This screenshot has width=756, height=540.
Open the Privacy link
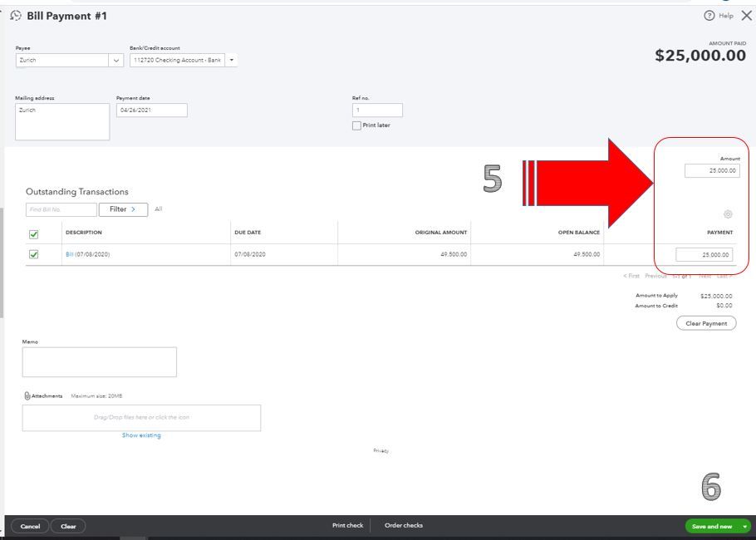pyautogui.click(x=380, y=450)
